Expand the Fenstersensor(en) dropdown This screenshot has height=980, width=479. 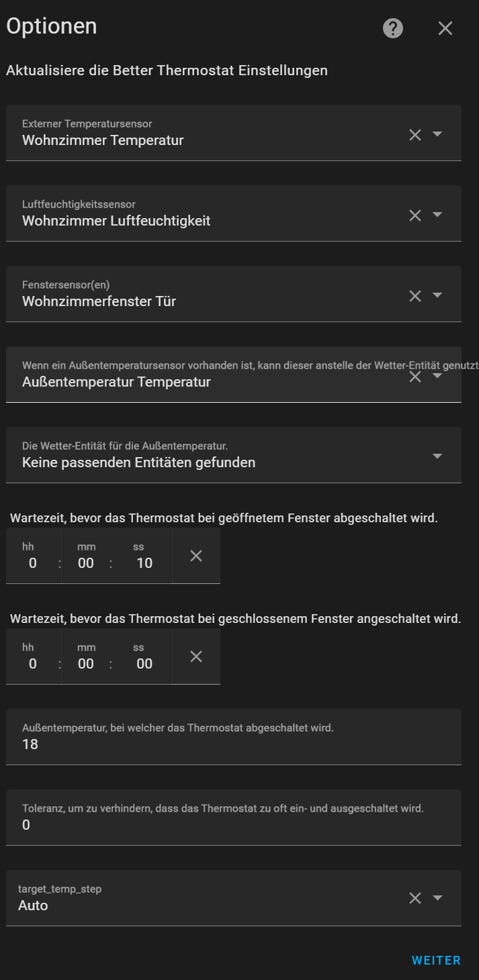(x=437, y=295)
